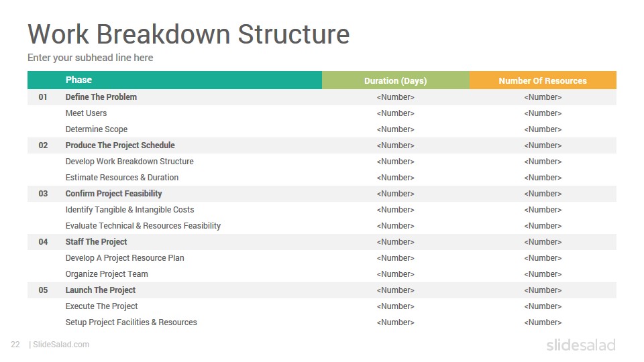Click the Define The Problem row

tap(322, 97)
